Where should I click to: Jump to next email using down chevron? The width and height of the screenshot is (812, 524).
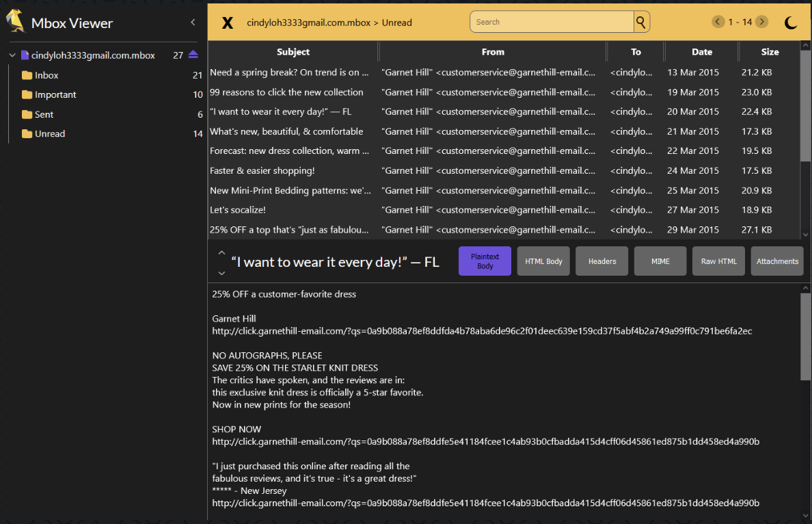click(221, 273)
